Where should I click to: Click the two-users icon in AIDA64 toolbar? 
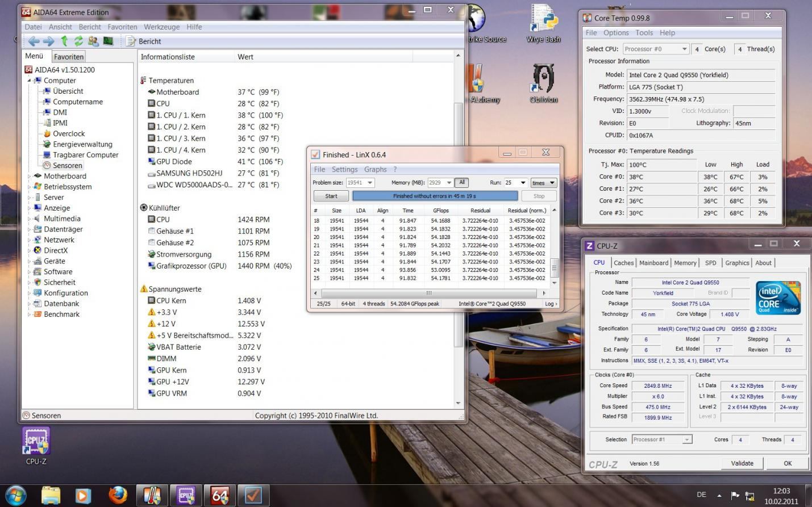pyautogui.click(x=93, y=41)
